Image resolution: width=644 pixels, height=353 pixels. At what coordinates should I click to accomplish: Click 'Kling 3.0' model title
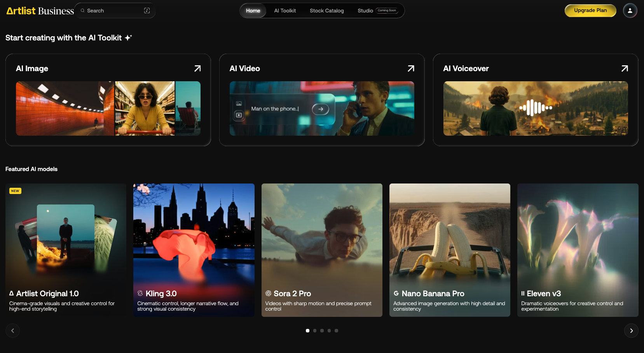pos(161,294)
